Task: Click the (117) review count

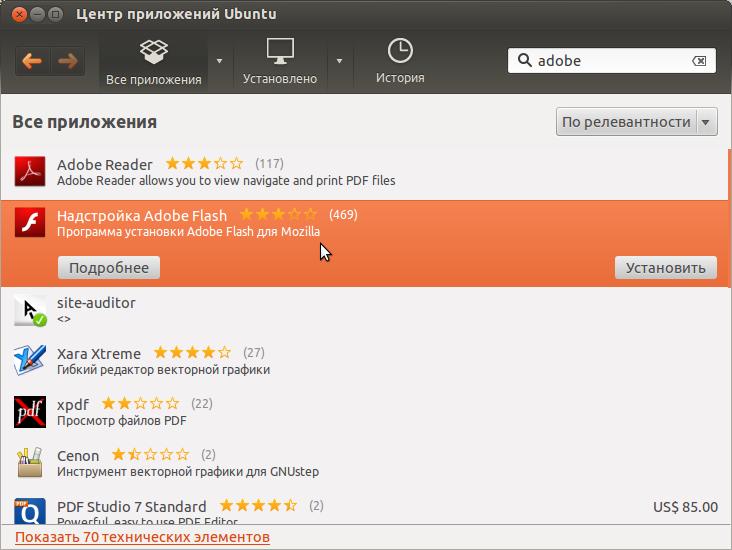Action: (x=269, y=163)
